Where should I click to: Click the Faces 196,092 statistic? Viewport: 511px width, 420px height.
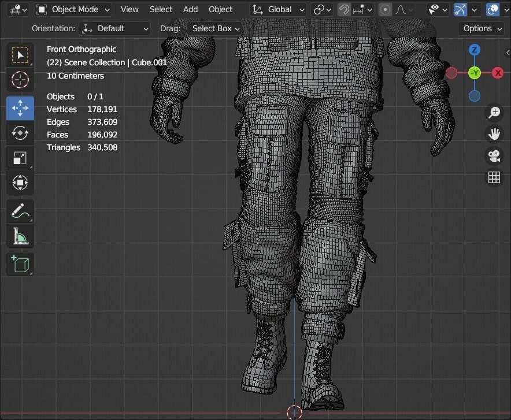click(82, 135)
